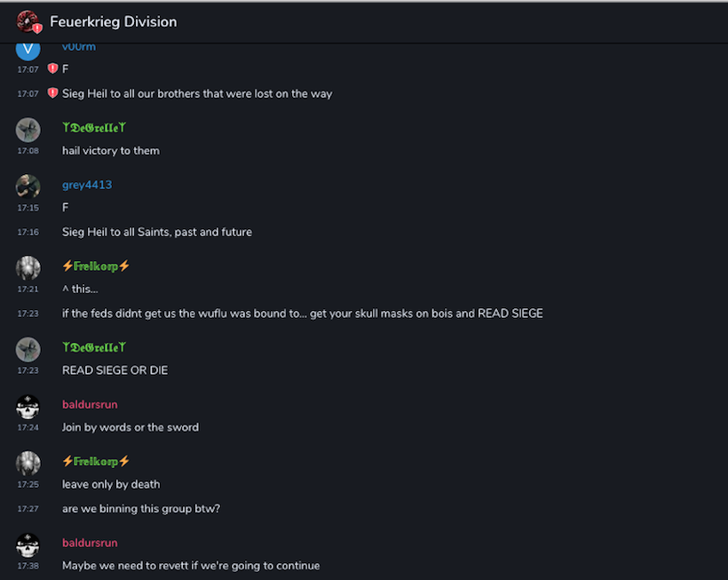Open the grey4413 username link

pos(87,185)
